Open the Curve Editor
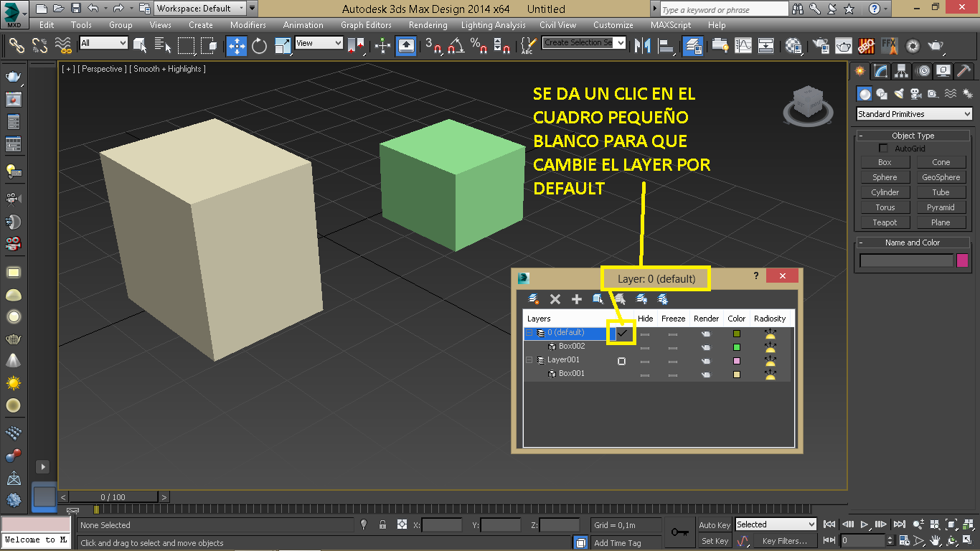 point(744,46)
